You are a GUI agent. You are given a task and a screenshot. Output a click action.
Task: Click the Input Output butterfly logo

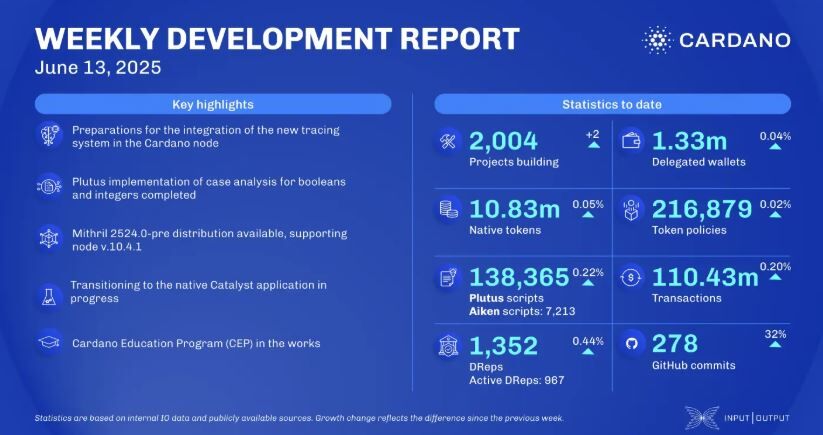coord(702,418)
